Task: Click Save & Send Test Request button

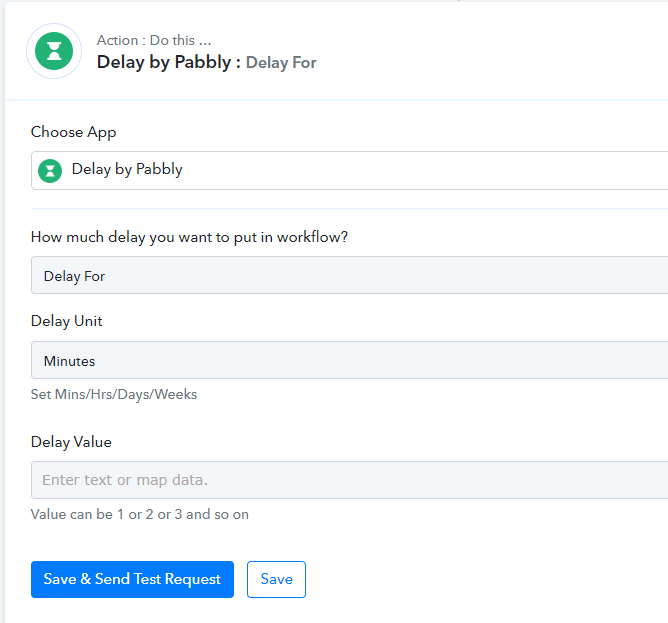Action: pos(132,580)
